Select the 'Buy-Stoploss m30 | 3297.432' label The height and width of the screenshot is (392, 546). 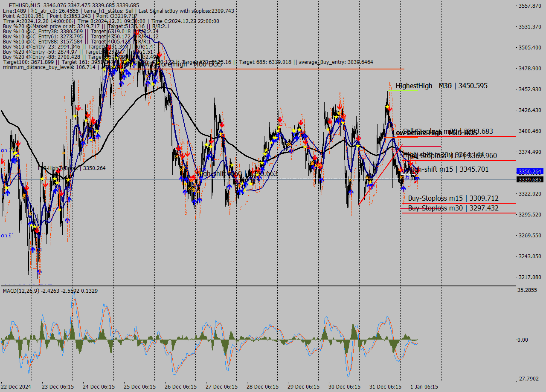453,208
